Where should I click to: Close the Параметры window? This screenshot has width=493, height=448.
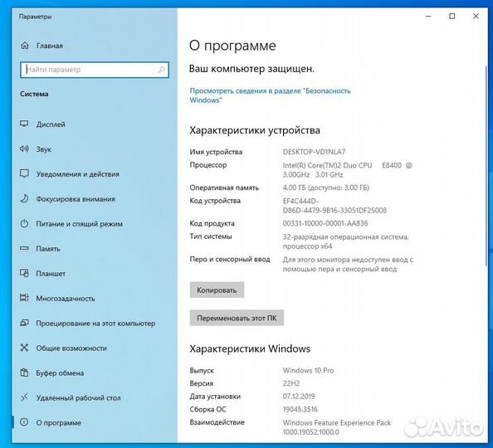point(476,16)
